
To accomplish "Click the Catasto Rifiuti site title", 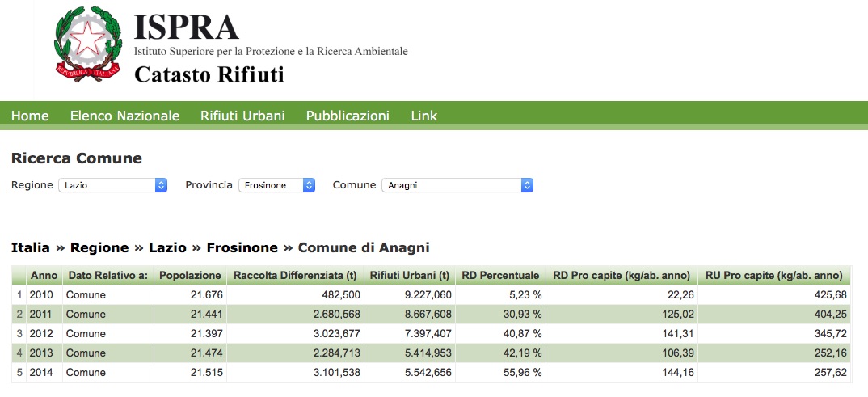I will coord(209,74).
